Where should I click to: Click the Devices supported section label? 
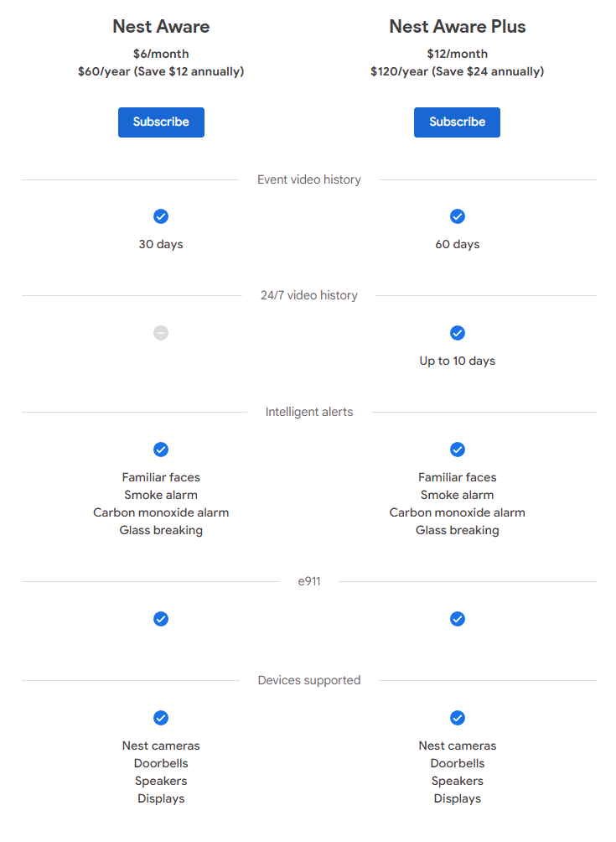(x=309, y=680)
